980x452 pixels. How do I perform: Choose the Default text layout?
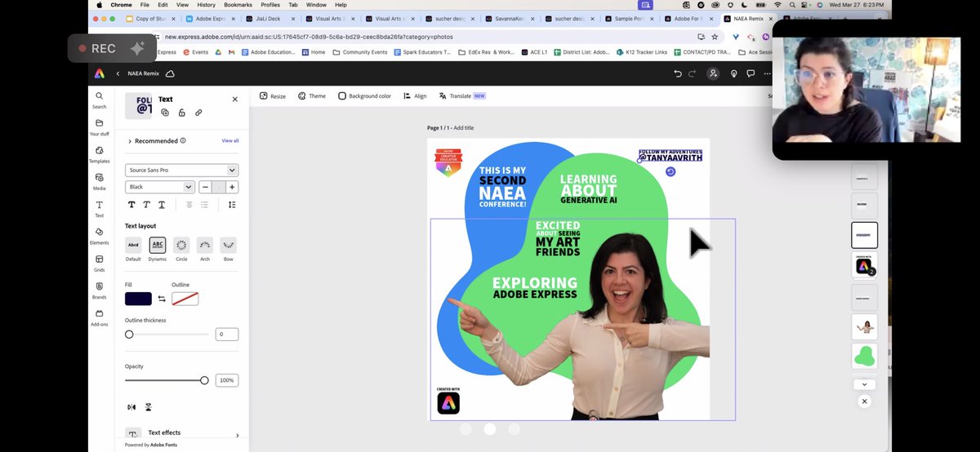coord(133,248)
